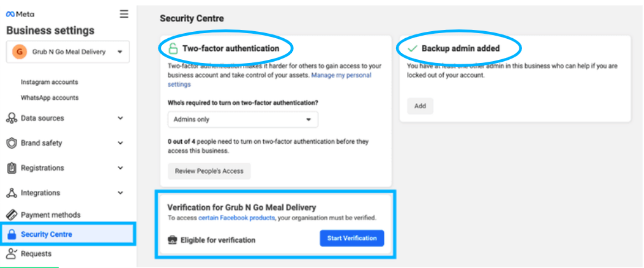Click the Data sources icon
Screen dimensions: 644x268
click(11, 118)
